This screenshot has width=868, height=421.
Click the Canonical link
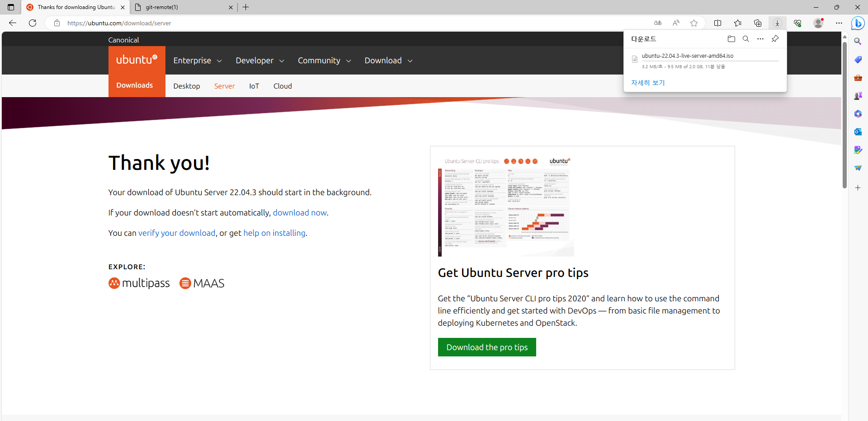(x=123, y=40)
